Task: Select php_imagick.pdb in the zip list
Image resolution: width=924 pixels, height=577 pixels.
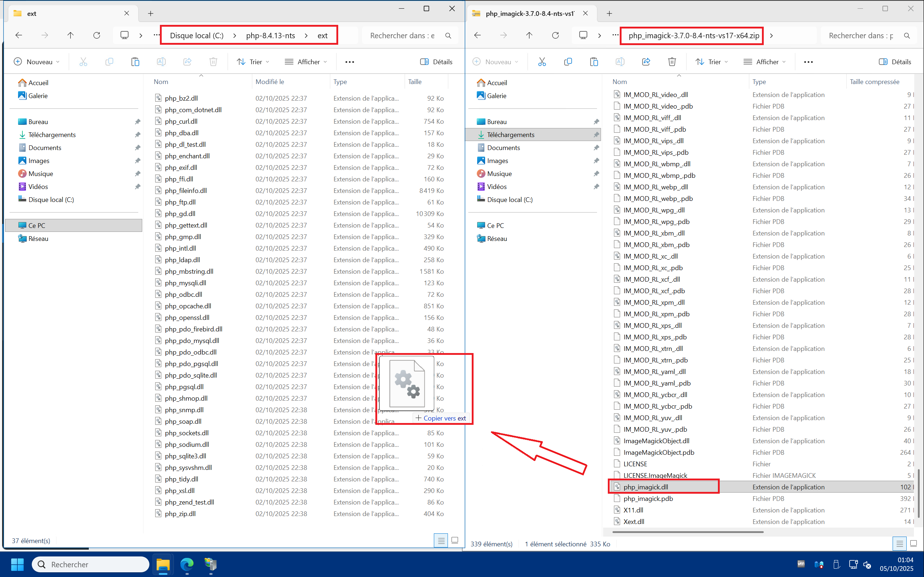Action: [648, 498]
